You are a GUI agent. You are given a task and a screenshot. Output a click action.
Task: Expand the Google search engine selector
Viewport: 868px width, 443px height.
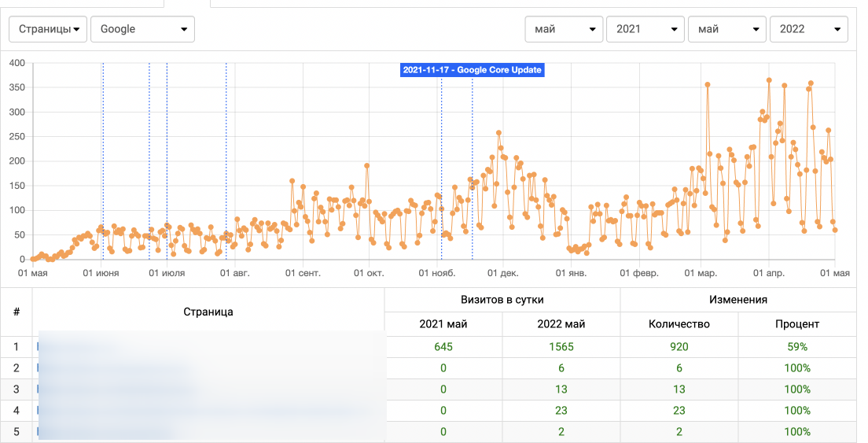142,29
